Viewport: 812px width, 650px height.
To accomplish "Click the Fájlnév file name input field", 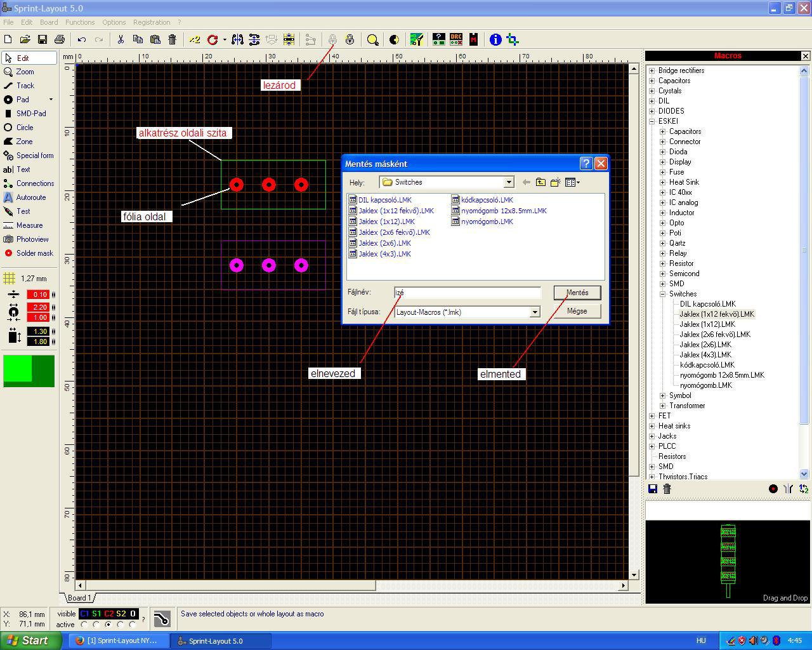I will click(468, 293).
